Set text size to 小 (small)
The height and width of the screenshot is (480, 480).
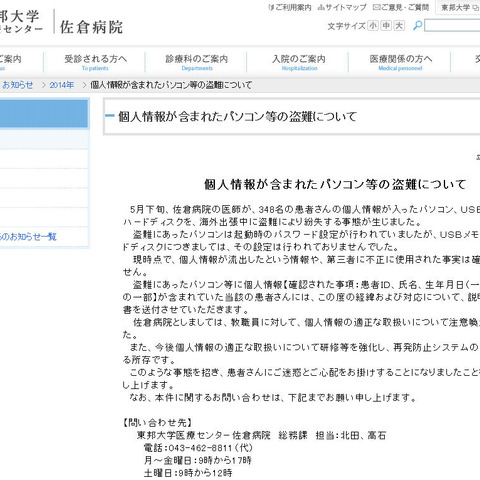pyautogui.click(x=373, y=26)
